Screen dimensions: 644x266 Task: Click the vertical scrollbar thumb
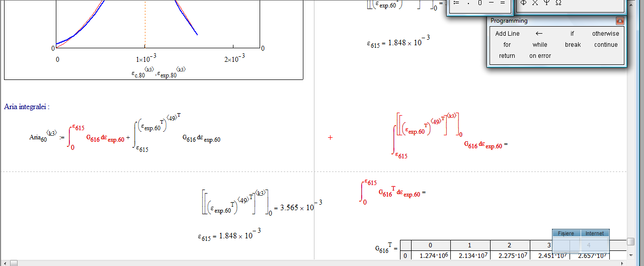631,242
